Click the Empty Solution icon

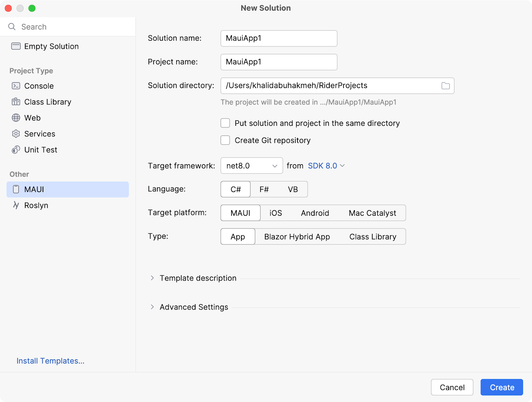point(16,46)
